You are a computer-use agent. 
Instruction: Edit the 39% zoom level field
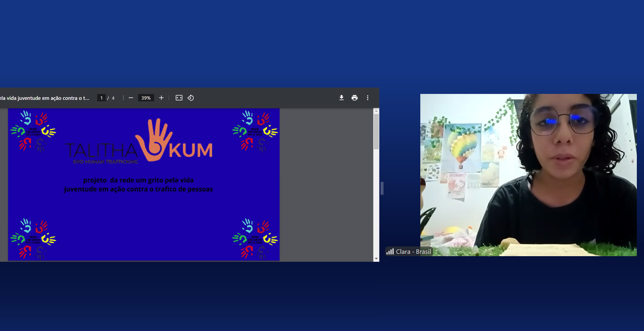(x=146, y=98)
